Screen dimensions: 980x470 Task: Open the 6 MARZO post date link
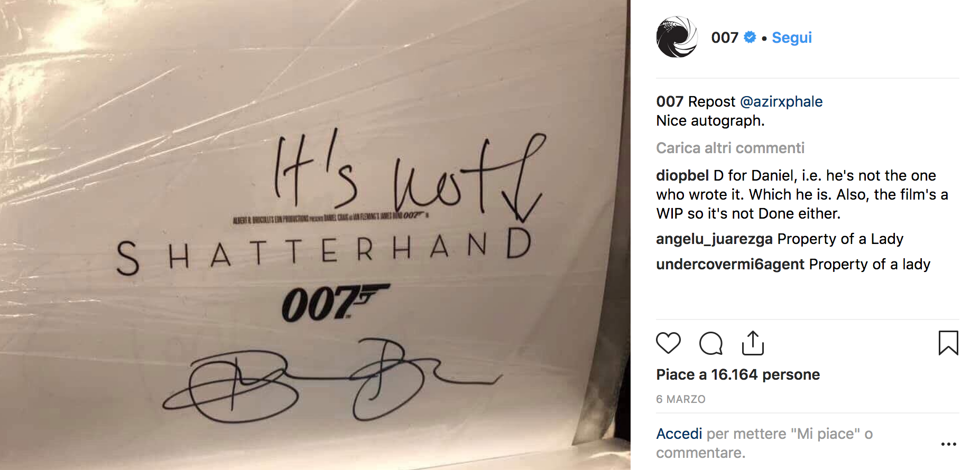pos(681,399)
